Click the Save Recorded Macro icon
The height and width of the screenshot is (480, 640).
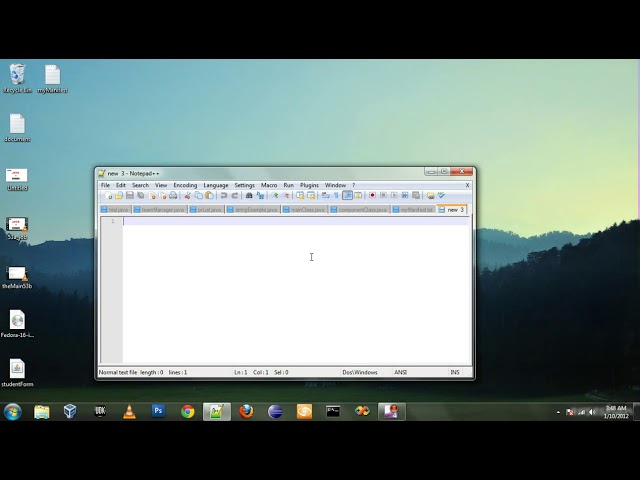(x=416, y=196)
